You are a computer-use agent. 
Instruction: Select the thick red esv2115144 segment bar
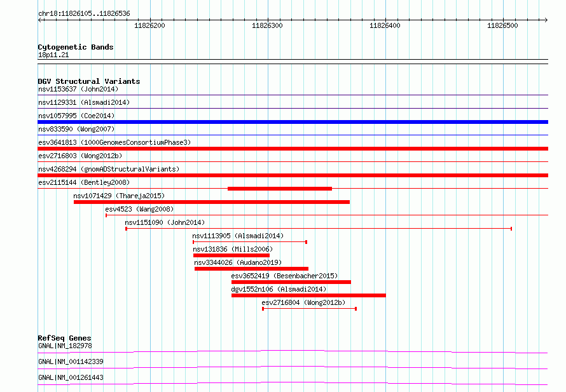[x=280, y=189]
